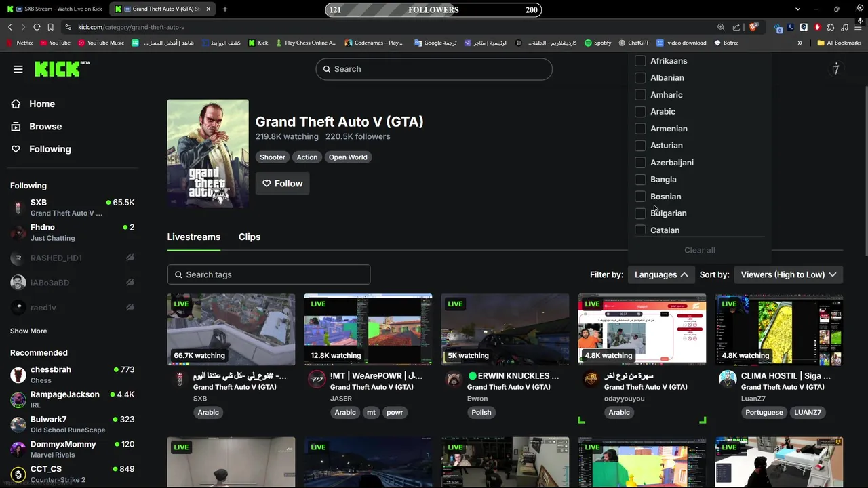Open the Spotify bookmark

(597, 43)
